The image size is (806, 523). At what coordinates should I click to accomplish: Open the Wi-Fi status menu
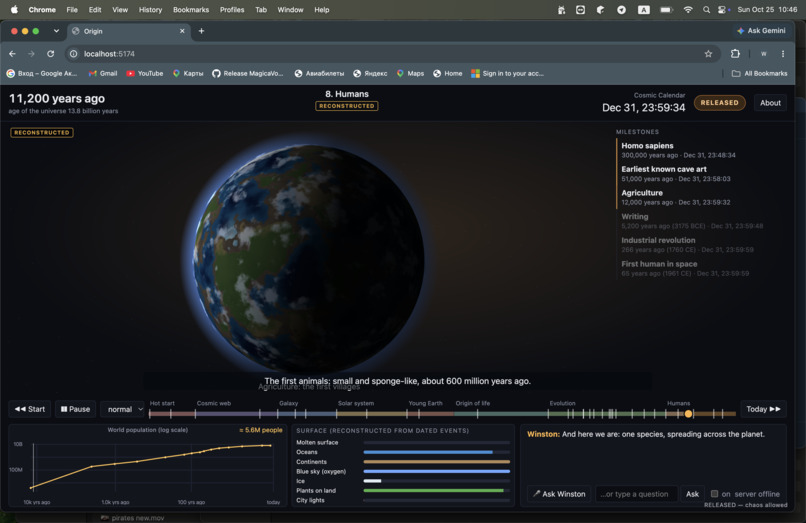coord(688,9)
